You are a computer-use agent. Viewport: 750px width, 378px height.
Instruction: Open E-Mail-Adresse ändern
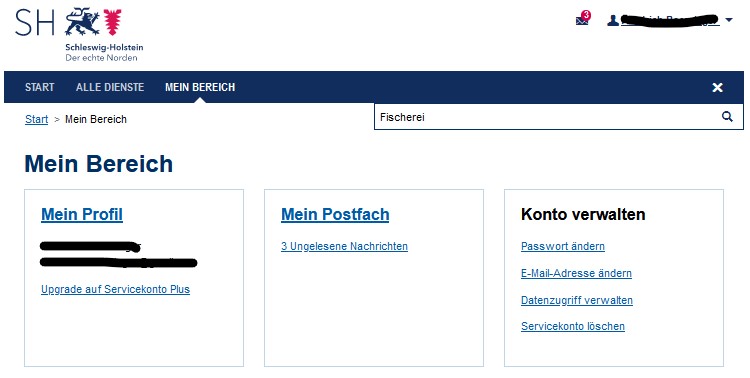tap(576, 273)
